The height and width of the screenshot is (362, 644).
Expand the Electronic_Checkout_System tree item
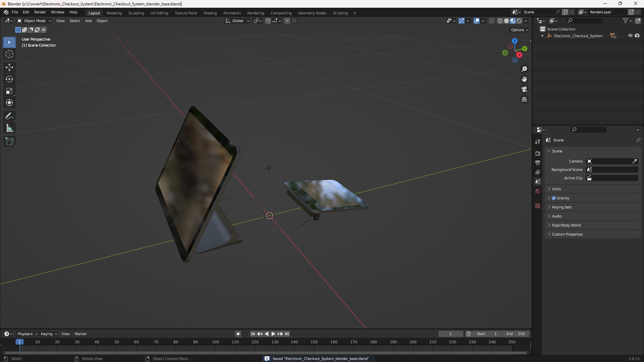542,36
